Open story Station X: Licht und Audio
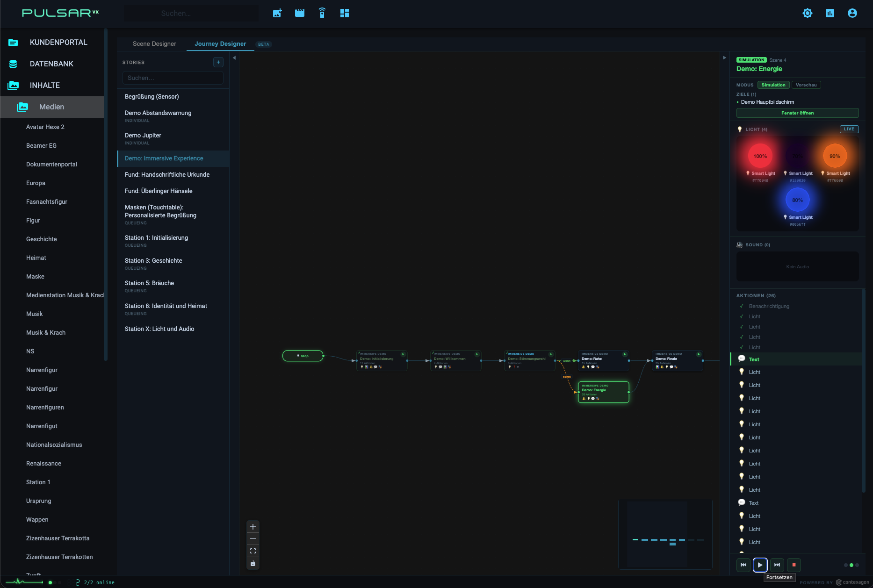The height and width of the screenshot is (588, 873). tap(173, 329)
